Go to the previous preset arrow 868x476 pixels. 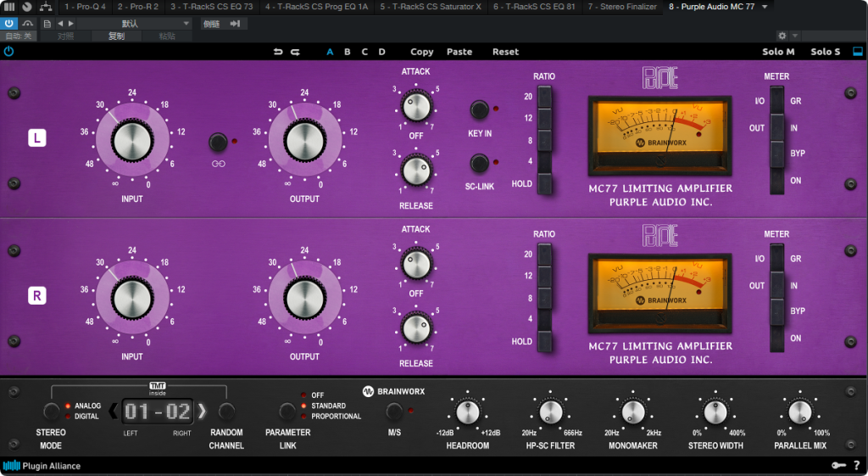pos(60,24)
